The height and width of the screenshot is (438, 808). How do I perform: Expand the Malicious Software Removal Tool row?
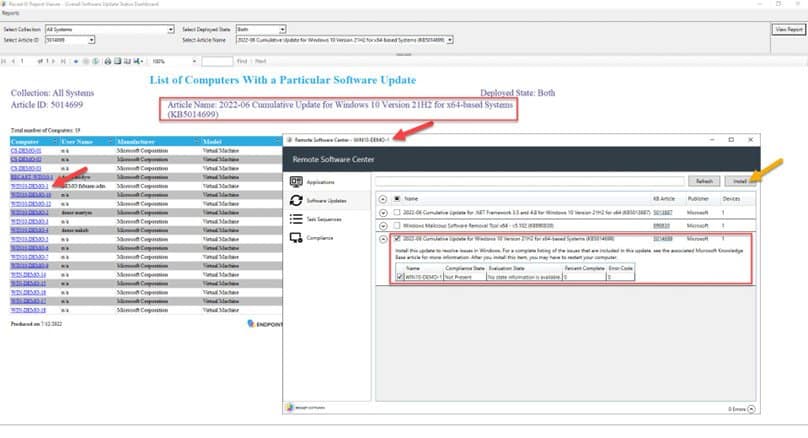[383, 226]
